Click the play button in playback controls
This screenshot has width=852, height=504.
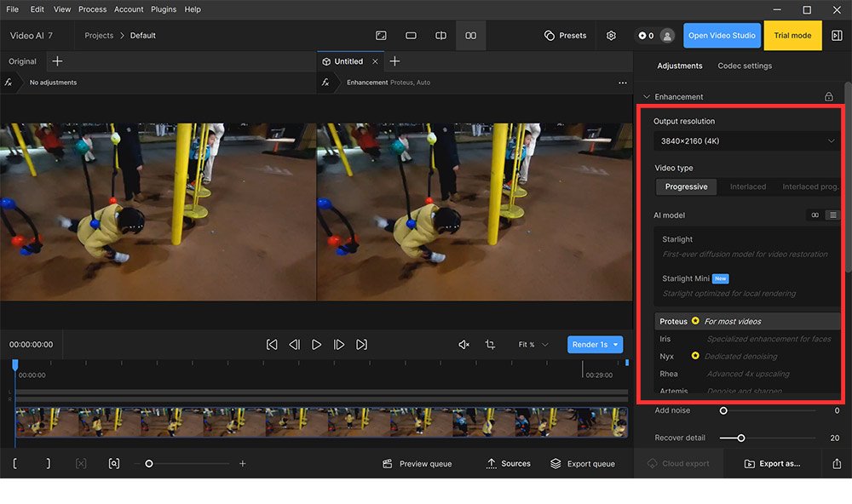click(316, 345)
